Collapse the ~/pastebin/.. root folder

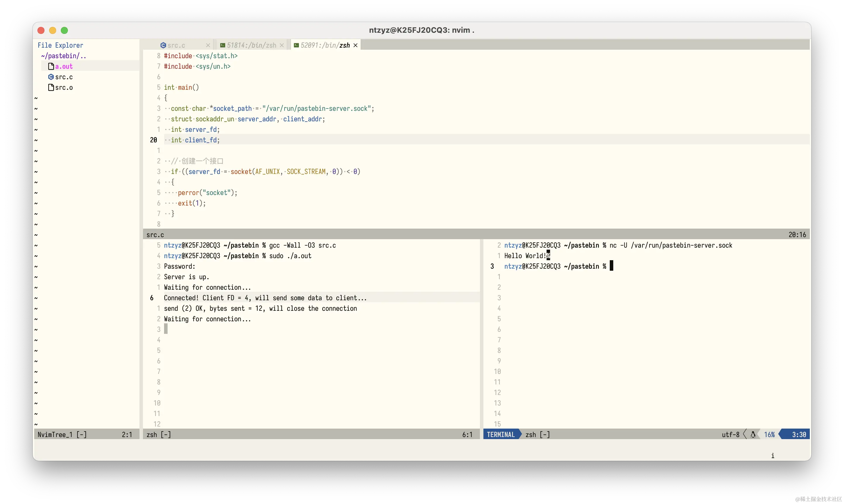[x=63, y=56]
